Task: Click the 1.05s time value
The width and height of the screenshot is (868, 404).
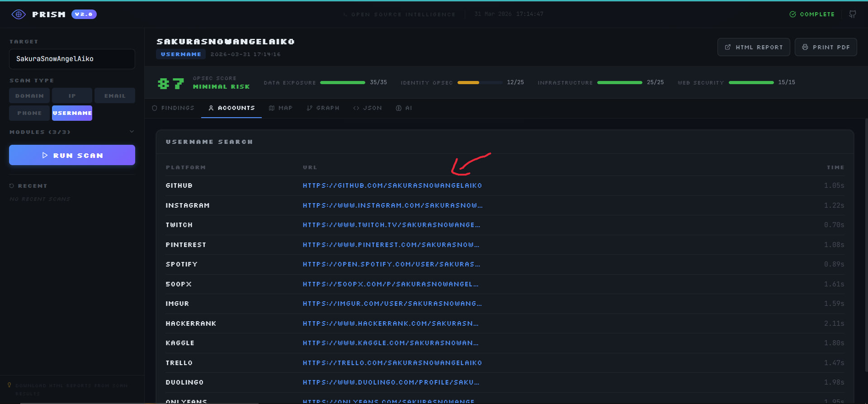Action: point(834,185)
